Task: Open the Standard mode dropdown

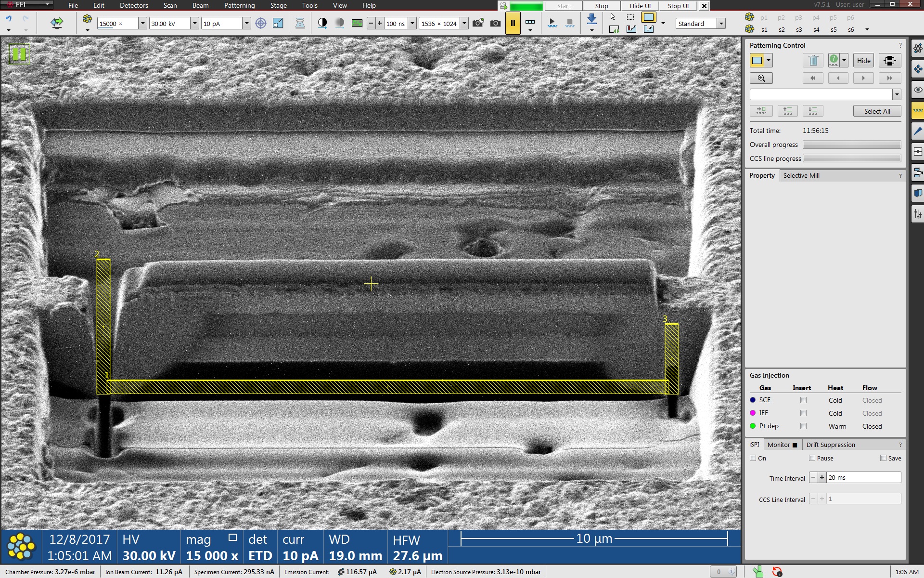Action: point(721,24)
